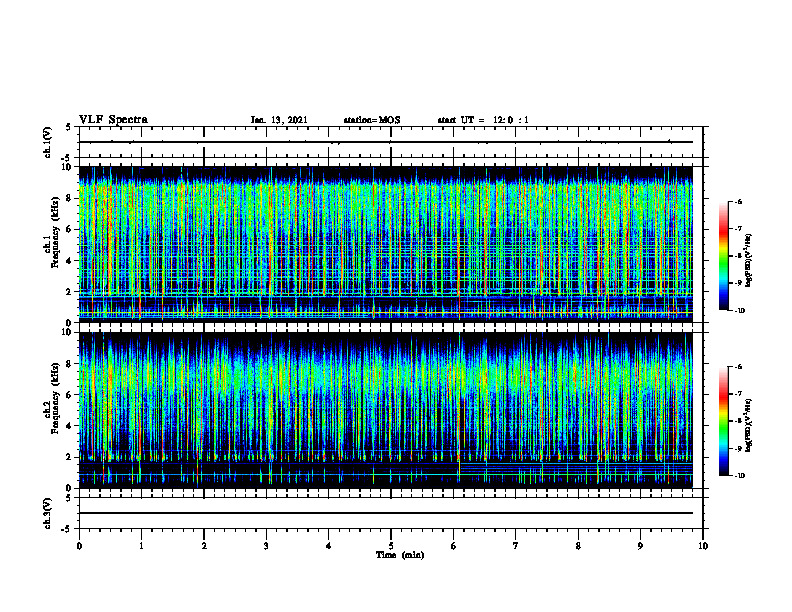Select the "-8" tick on ch.1 colorbar
Image resolution: width=792 pixels, height=612 pixels.
(x=738, y=256)
